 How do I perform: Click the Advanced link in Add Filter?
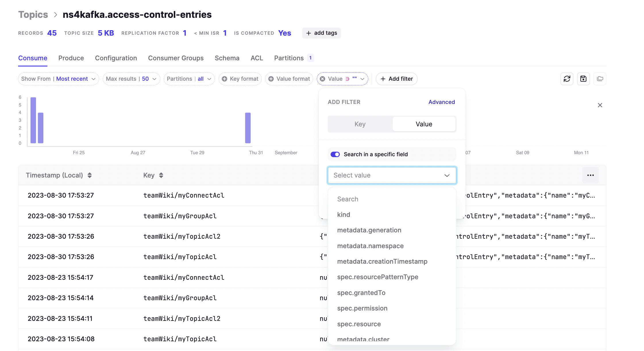441,102
